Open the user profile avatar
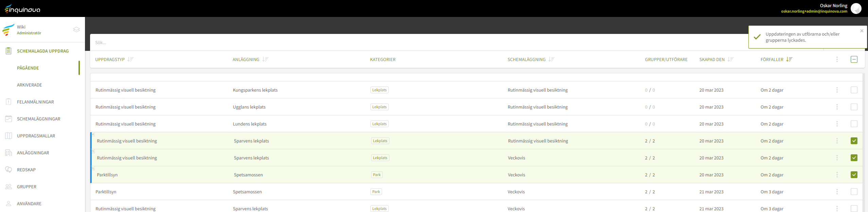 pyautogui.click(x=856, y=8)
